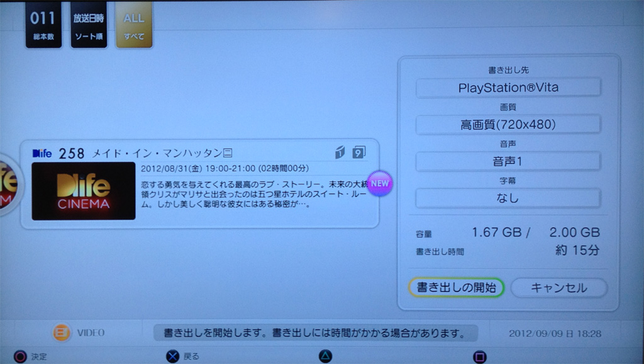
Task: Click the 書き出しを開始します status message
Action: 316,333
